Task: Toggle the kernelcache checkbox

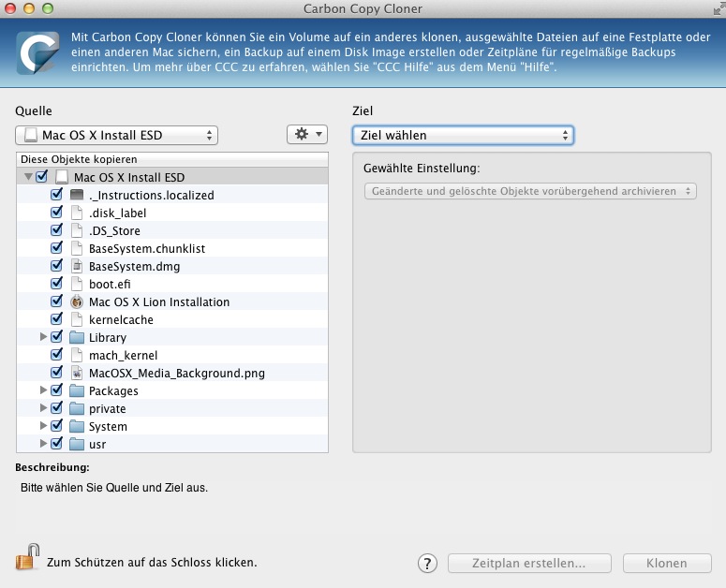Action: tap(57, 320)
